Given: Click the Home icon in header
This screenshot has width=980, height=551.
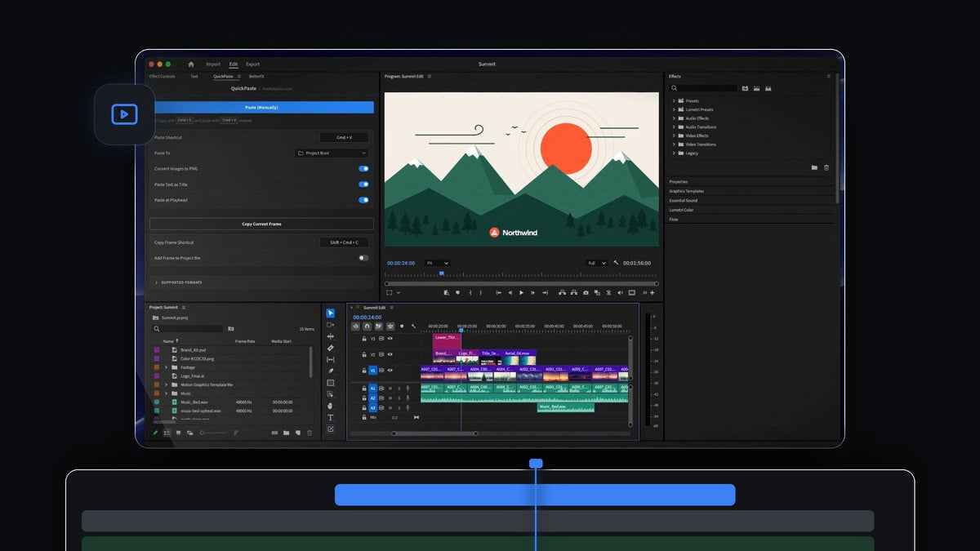Looking at the screenshot, I should tap(191, 64).
